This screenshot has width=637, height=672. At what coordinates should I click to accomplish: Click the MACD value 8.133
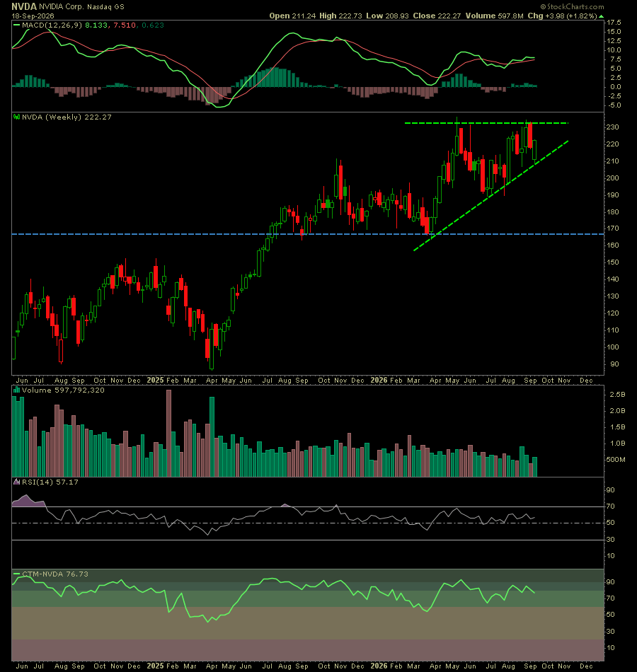96,25
